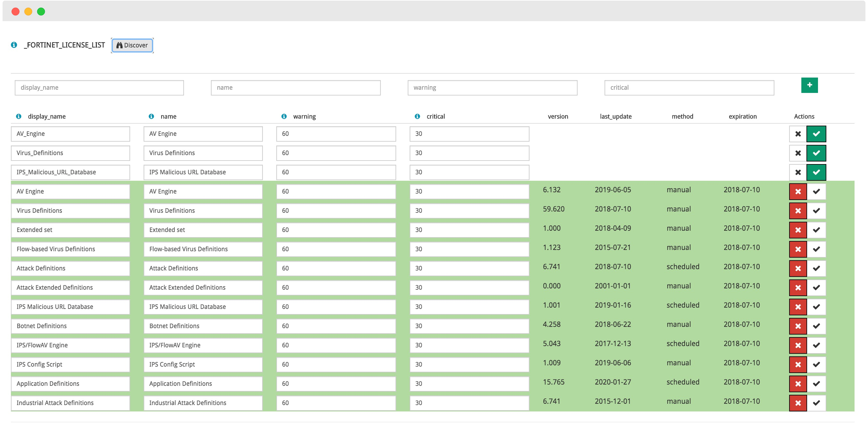This screenshot has height=423, width=868.
Task: Edit critical value of Extended set row
Action: (x=469, y=230)
